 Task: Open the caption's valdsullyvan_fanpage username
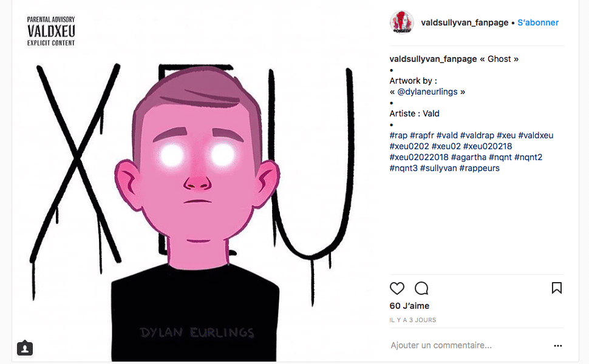tap(433, 59)
